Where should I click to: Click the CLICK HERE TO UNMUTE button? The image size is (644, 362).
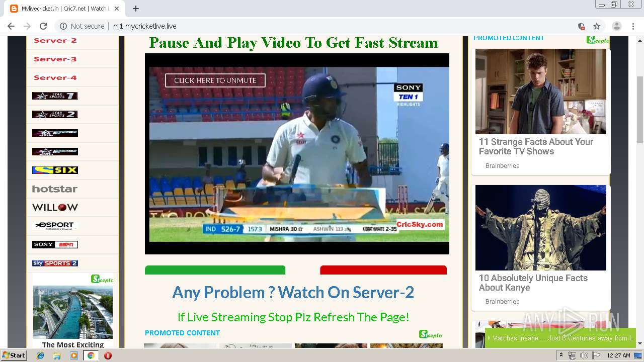coord(215,80)
